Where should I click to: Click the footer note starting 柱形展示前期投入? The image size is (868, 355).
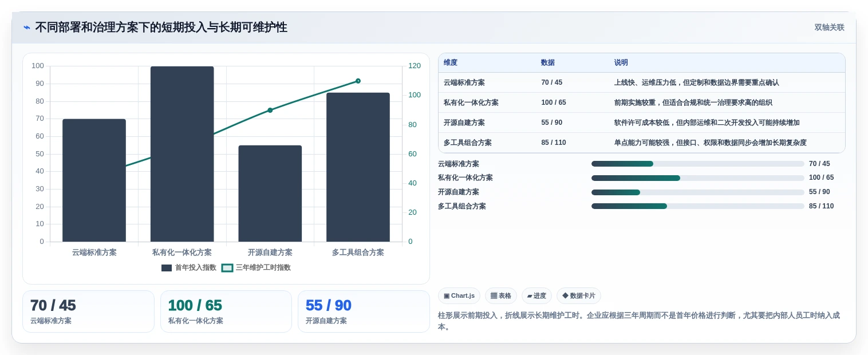pyautogui.click(x=639, y=321)
